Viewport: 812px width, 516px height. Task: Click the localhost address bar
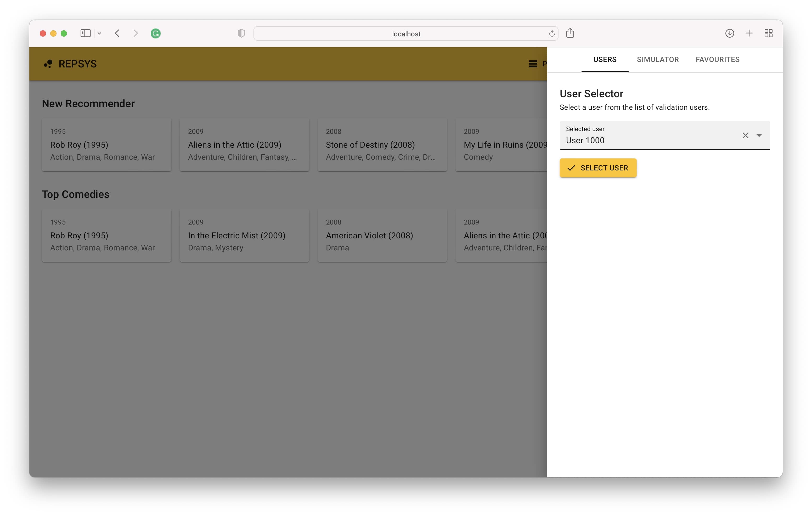406,34
